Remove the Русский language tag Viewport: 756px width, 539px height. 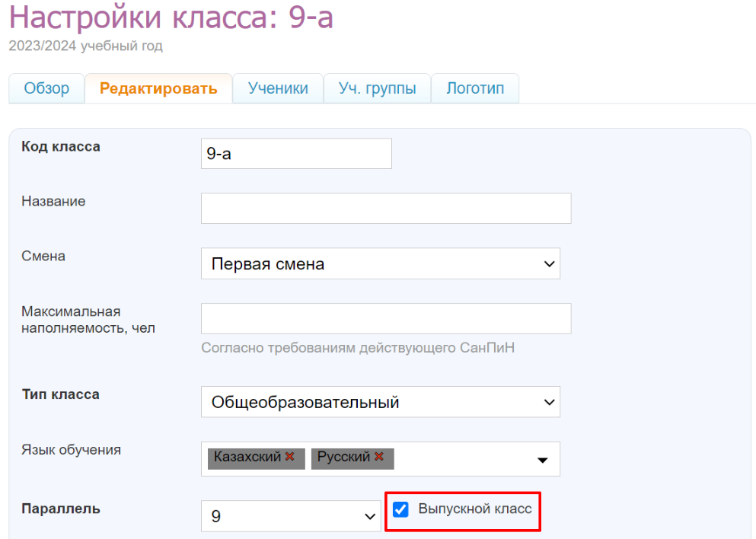point(379,456)
